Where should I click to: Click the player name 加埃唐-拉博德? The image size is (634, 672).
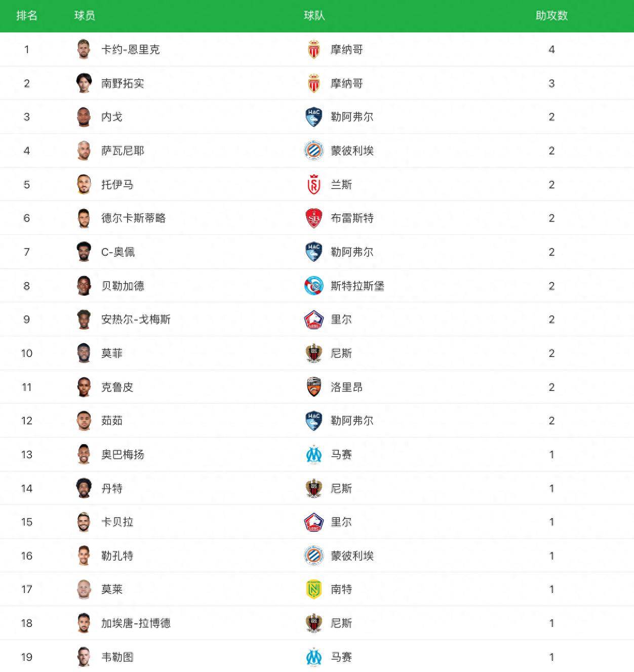point(136,623)
